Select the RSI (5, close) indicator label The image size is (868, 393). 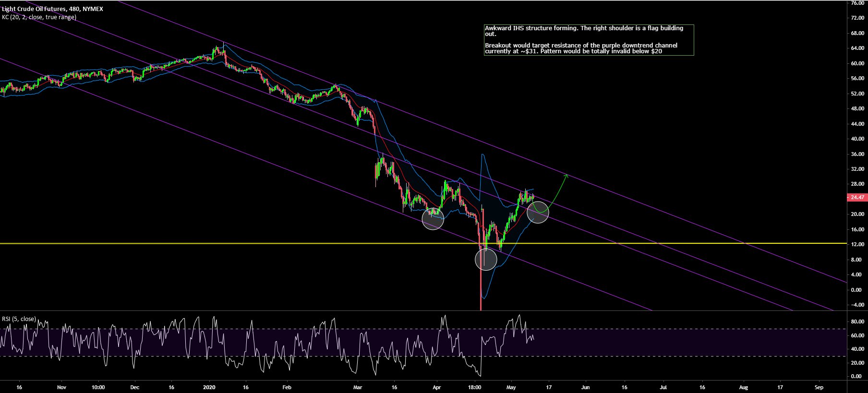click(x=19, y=319)
